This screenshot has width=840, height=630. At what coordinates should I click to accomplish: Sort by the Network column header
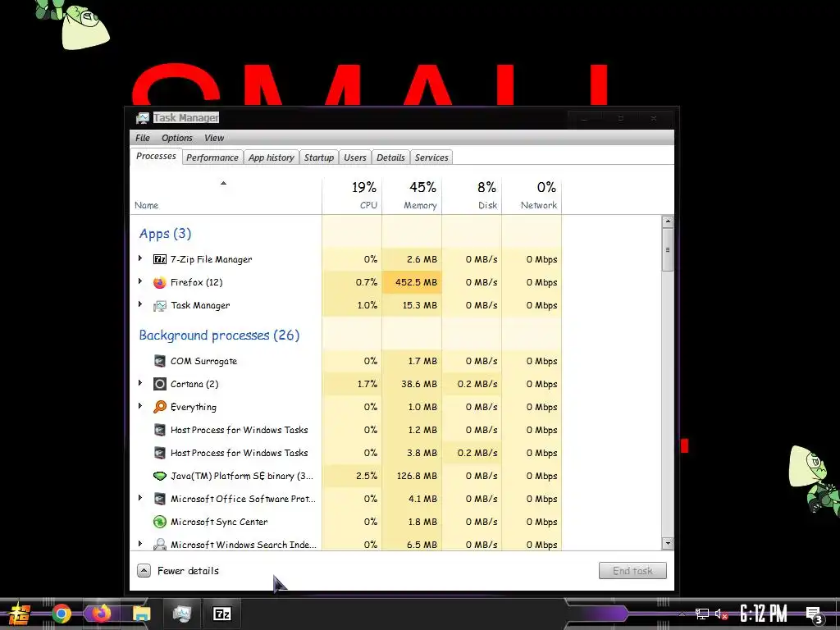click(532, 196)
